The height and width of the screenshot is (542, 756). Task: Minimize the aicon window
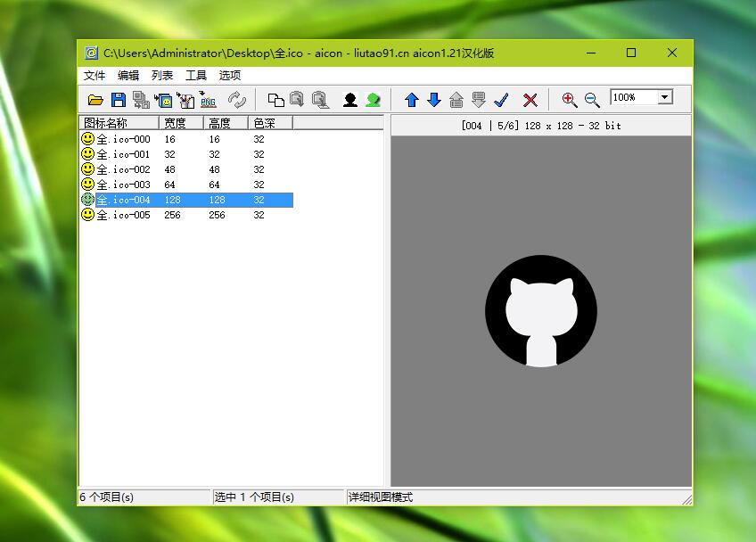(591, 53)
